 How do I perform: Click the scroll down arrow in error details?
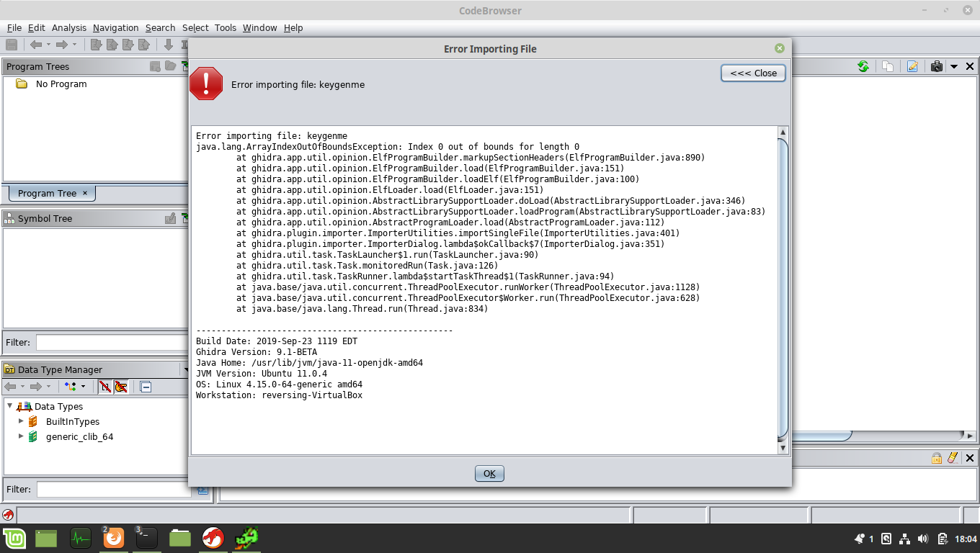783,448
